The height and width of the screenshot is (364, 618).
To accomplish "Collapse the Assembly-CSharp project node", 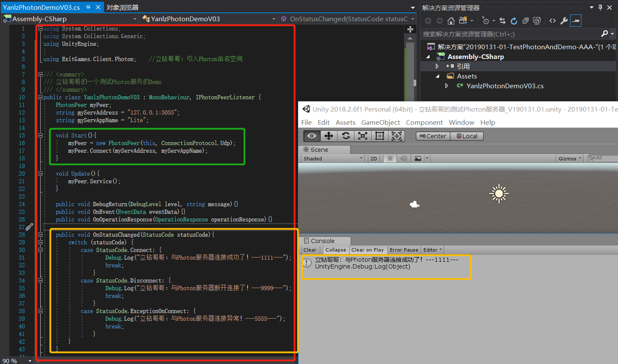I will 428,57.
